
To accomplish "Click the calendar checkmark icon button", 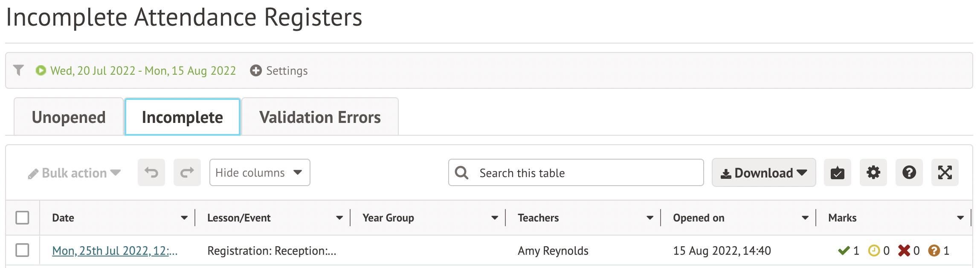I will click(837, 173).
